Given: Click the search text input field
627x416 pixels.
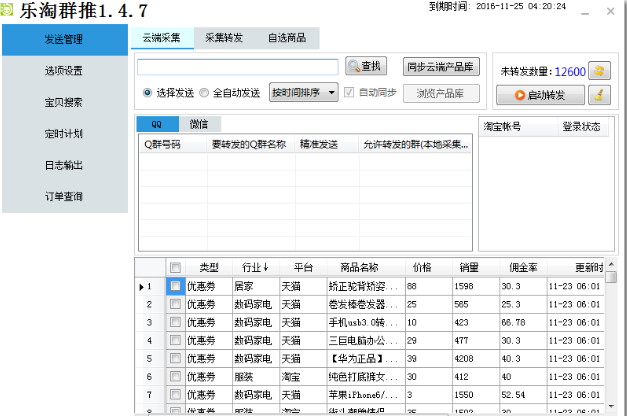Looking at the screenshot, I should (237, 67).
